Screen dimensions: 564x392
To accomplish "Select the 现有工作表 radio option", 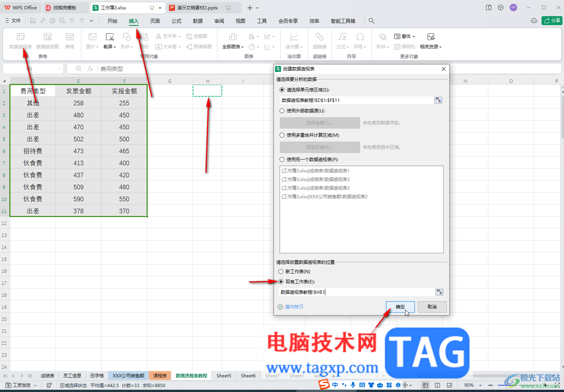I will pyautogui.click(x=281, y=282).
